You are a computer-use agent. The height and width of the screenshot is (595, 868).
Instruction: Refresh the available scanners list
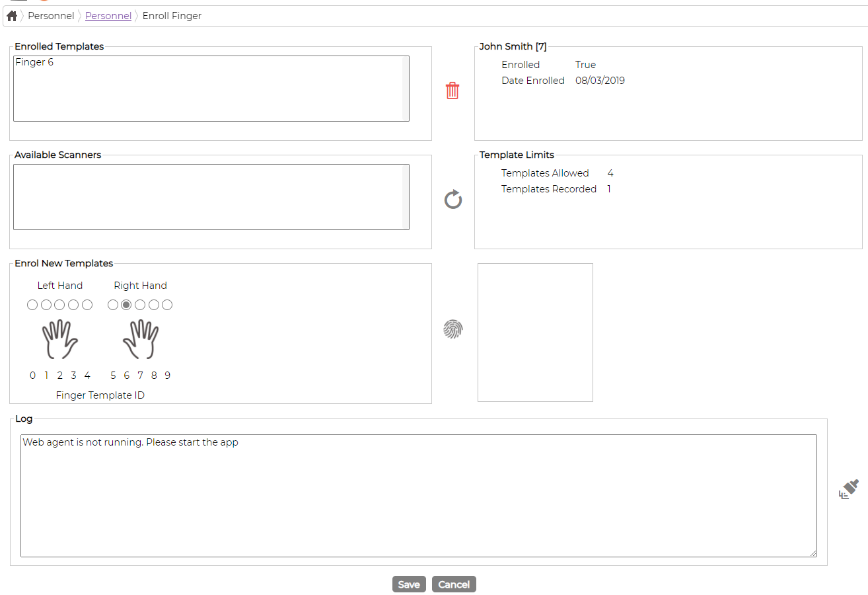point(452,199)
